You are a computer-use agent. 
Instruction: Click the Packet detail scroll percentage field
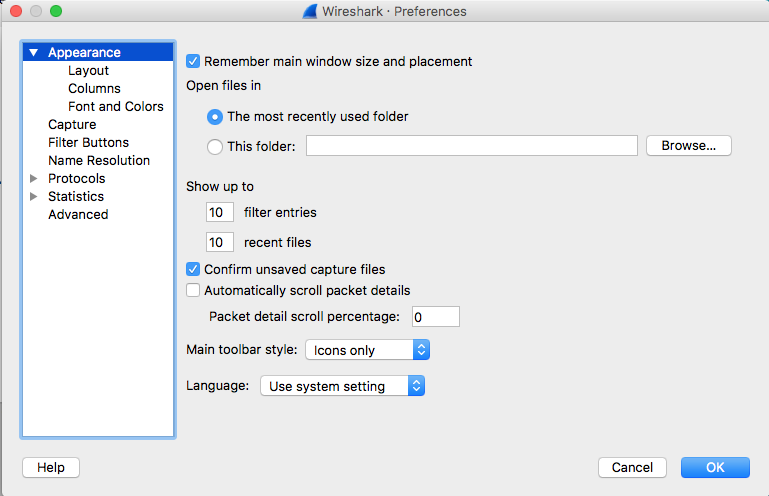pos(433,317)
